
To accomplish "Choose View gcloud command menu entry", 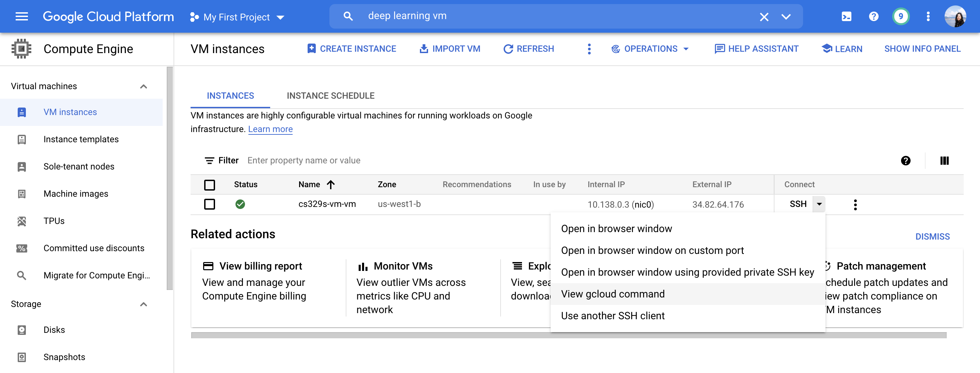I will coord(612,294).
